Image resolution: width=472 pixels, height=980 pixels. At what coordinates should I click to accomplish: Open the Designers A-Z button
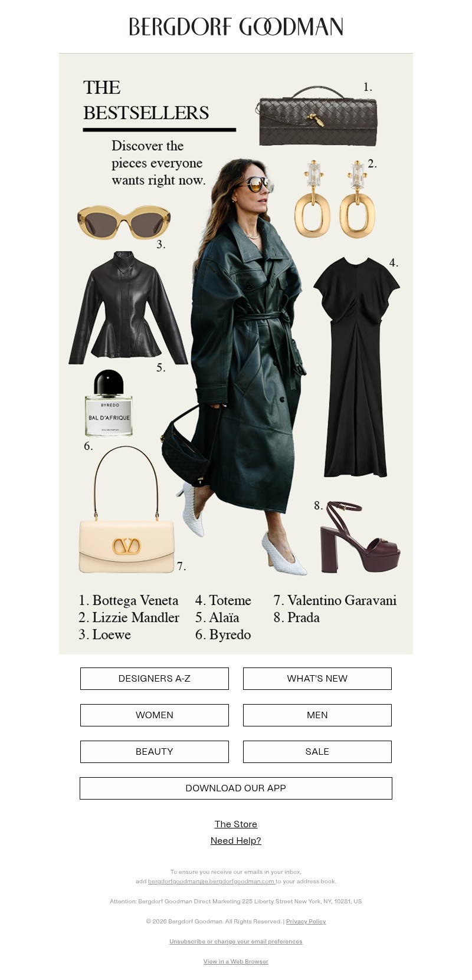[155, 679]
